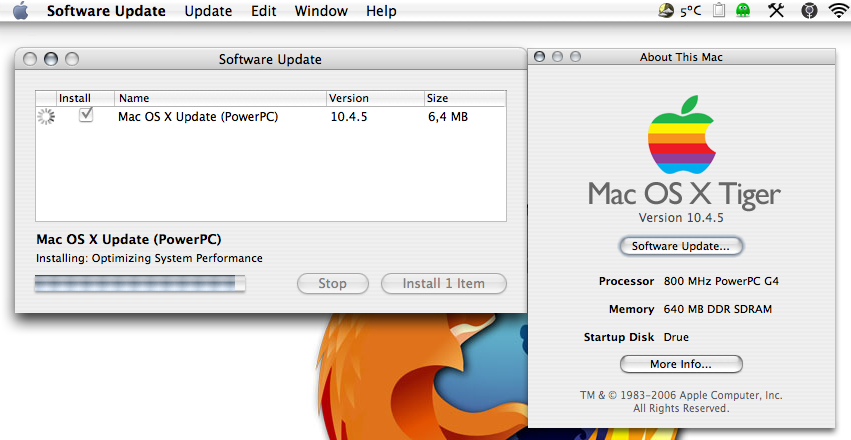Sort list by Size column header
851x440 pixels.
[465, 98]
